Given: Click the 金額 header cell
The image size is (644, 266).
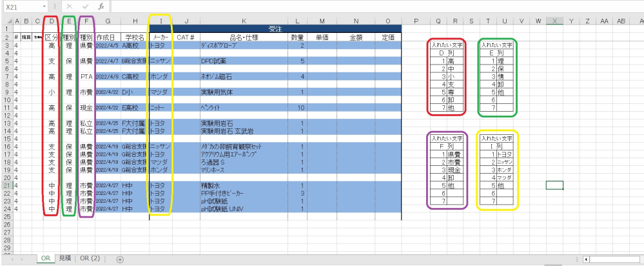Looking at the screenshot, I should pos(356,37).
